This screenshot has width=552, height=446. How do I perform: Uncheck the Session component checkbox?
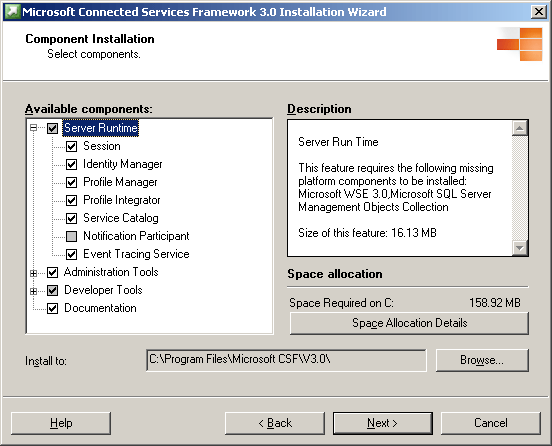click(x=71, y=146)
